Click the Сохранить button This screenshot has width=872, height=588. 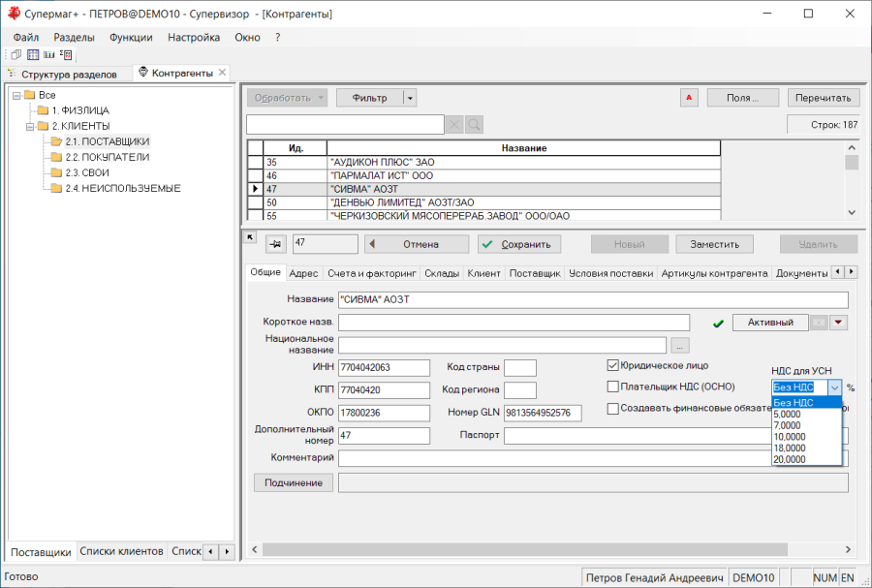tap(519, 244)
